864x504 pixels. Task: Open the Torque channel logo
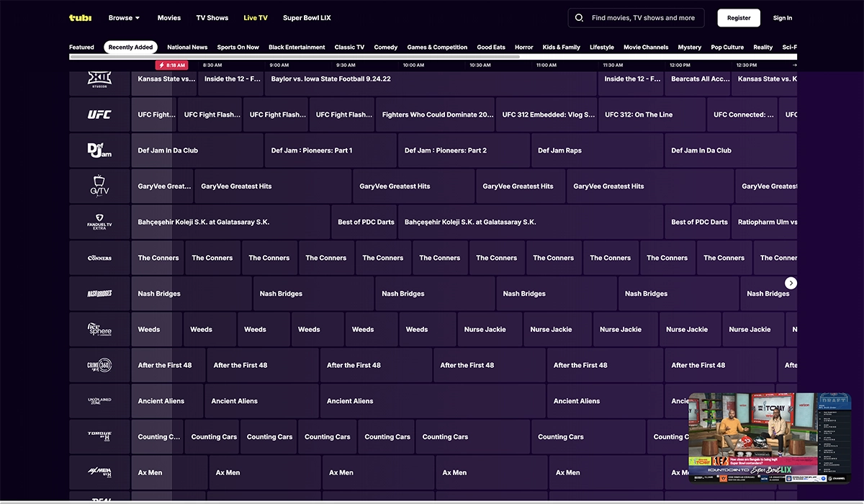coord(99,437)
